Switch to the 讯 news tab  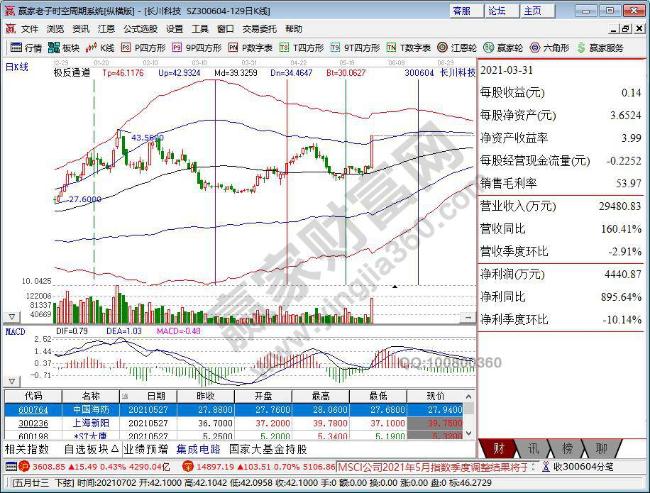pos(533,448)
